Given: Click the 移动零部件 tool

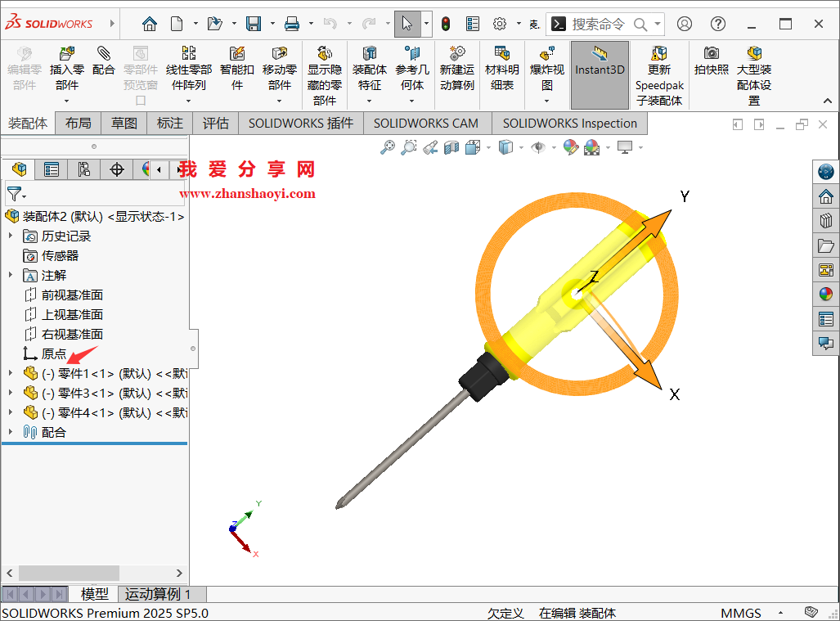Looking at the screenshot, I should pyautogui.click(x=280, y=69).
